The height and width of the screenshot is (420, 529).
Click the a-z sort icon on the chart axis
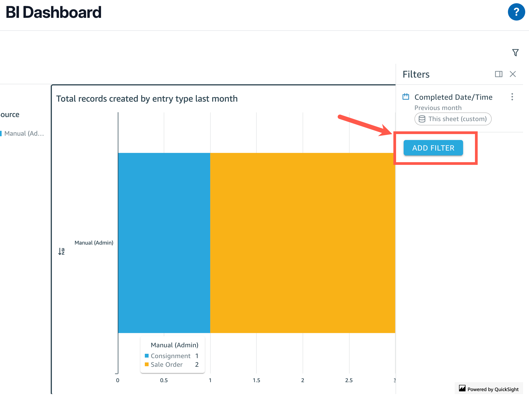pos(61,251)
